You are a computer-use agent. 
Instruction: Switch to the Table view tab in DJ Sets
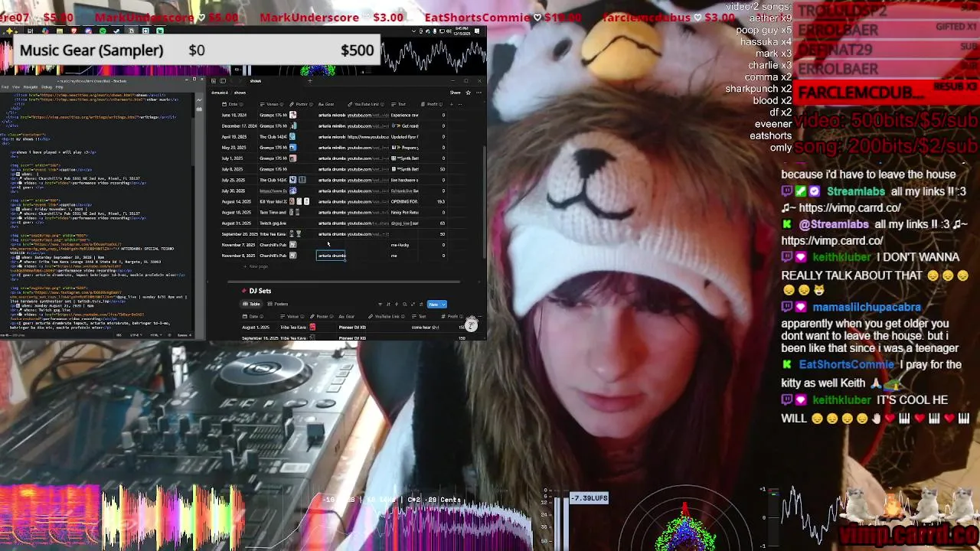click(252, 305)
